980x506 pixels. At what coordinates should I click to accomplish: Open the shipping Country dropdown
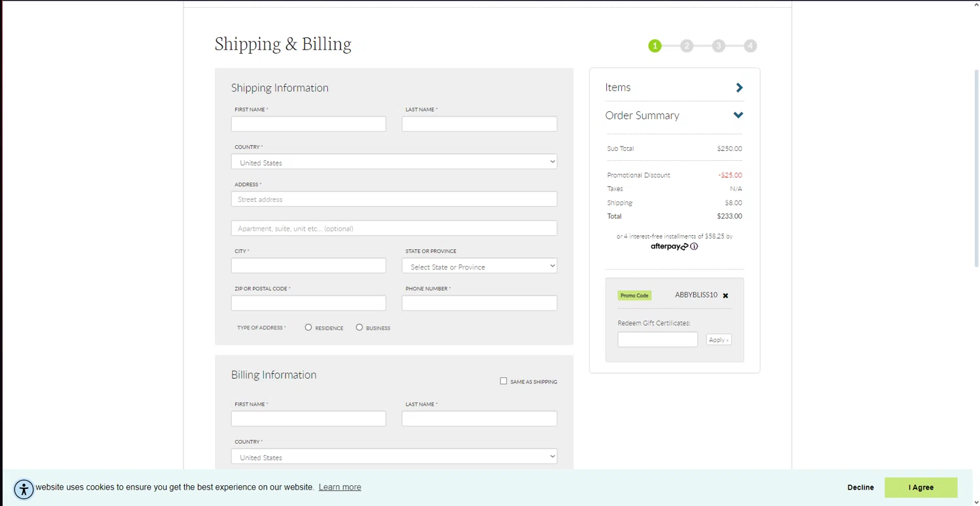[394, 162]
